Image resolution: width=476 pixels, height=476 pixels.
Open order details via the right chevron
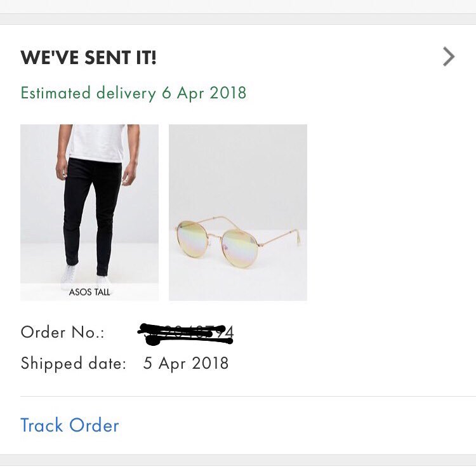[x=449, y=57]
